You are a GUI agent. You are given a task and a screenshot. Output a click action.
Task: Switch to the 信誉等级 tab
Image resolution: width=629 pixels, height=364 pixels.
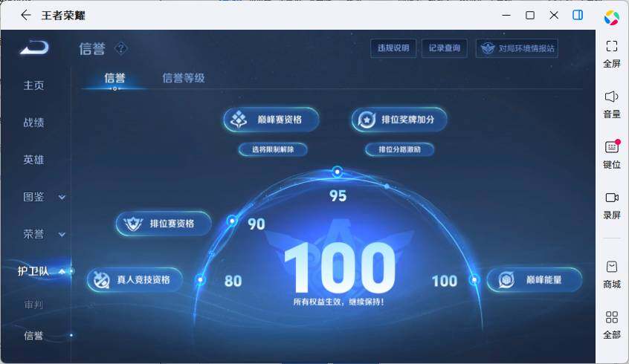click(184, 78)
